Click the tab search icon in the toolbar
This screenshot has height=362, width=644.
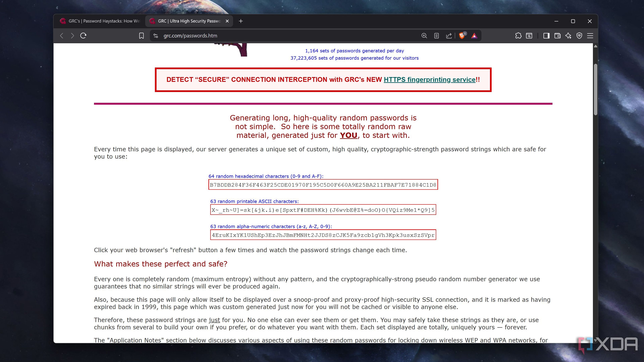(529, 36)
